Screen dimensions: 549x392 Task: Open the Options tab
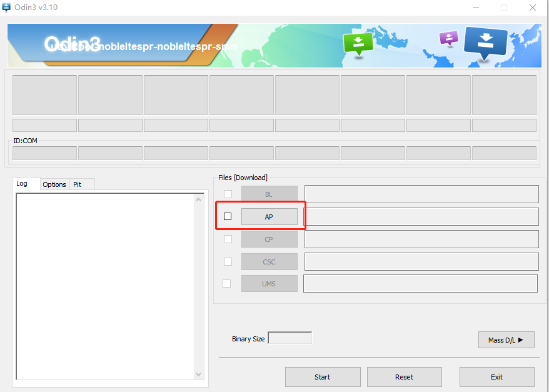pos(54,184)
